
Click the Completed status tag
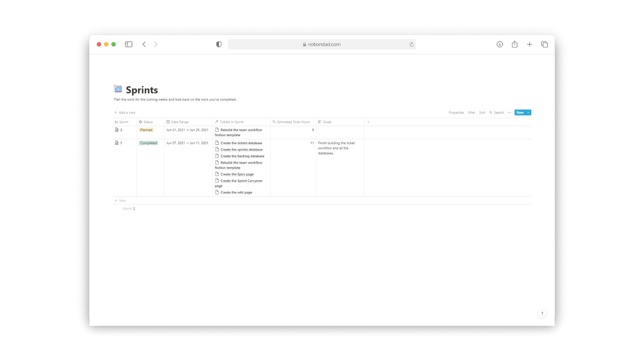pos(149,143)
